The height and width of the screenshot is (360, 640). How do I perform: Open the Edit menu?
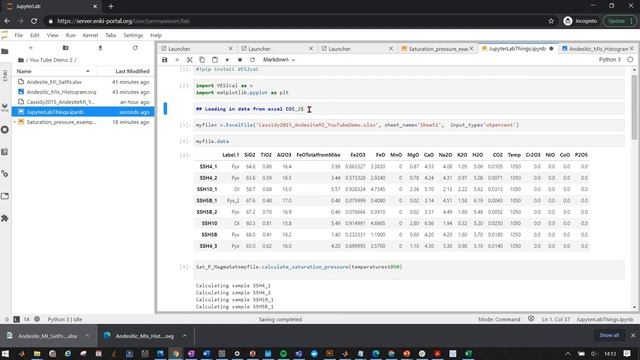click(x=35, y=36)
